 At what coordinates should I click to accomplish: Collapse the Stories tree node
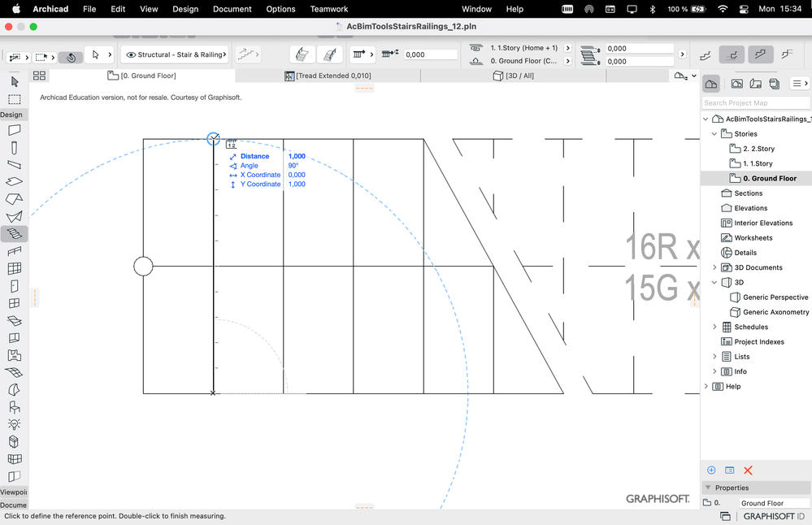tap(714, 133)
